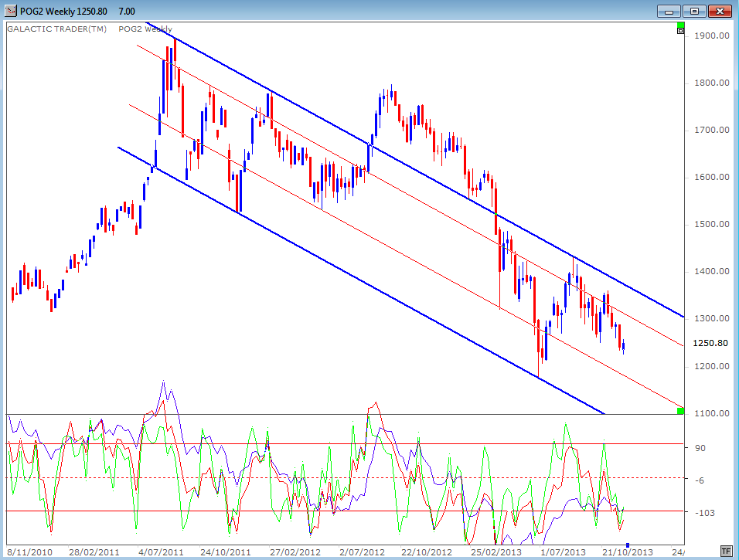Click the 27/02/2012 date label
Image resolution: width=739 pixels, height=560 pixels.
click(x=295, y=552)
